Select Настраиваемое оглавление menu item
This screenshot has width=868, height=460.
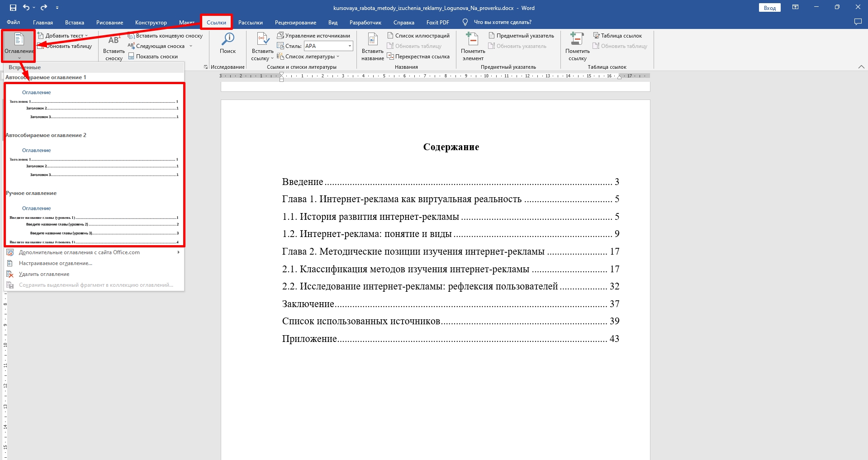[x=95, y=263]
